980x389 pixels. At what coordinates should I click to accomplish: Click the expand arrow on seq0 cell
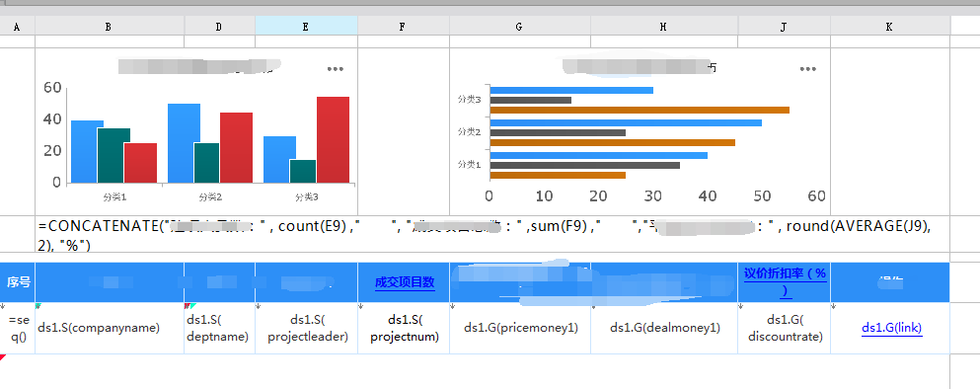(3, 306)
